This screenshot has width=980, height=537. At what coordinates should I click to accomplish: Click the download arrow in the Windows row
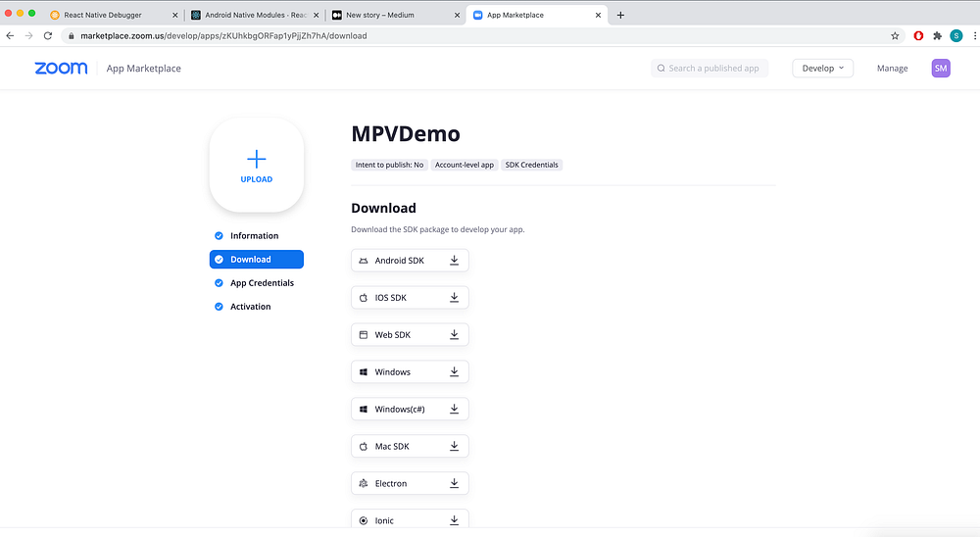click(455, 372)
